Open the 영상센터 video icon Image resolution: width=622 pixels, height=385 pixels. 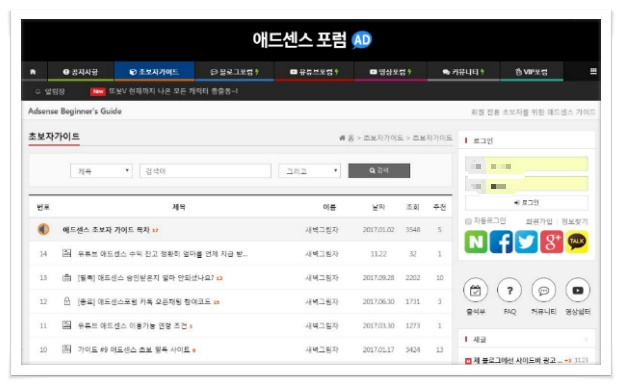point(578,291)
